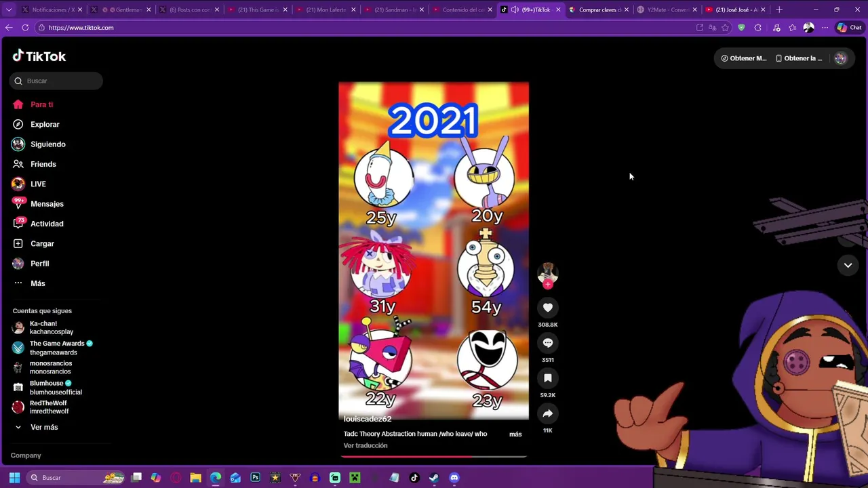The height and width of the screenshot is (488, 868).
Task: Expand caption with más link
Action: coord(515,434)
